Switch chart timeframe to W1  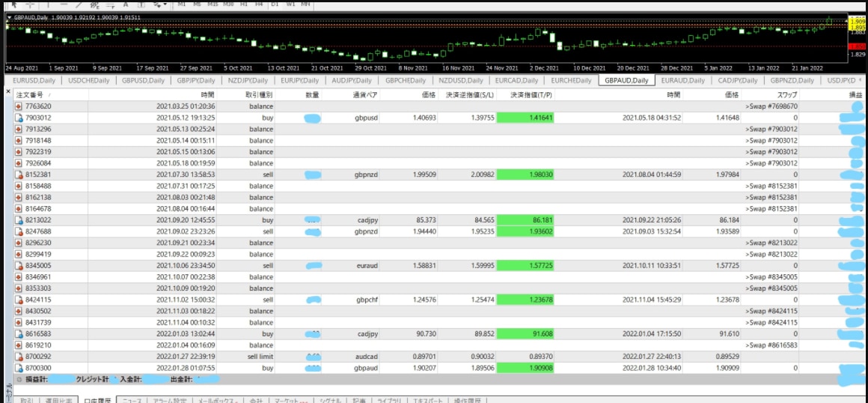tap(290, 3)
